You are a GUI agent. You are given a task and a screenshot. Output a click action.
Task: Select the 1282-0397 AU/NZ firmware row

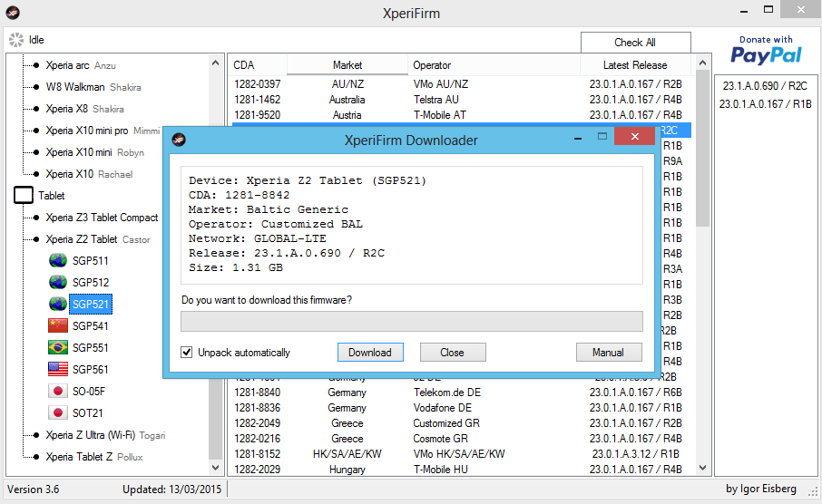pos(460,83)
